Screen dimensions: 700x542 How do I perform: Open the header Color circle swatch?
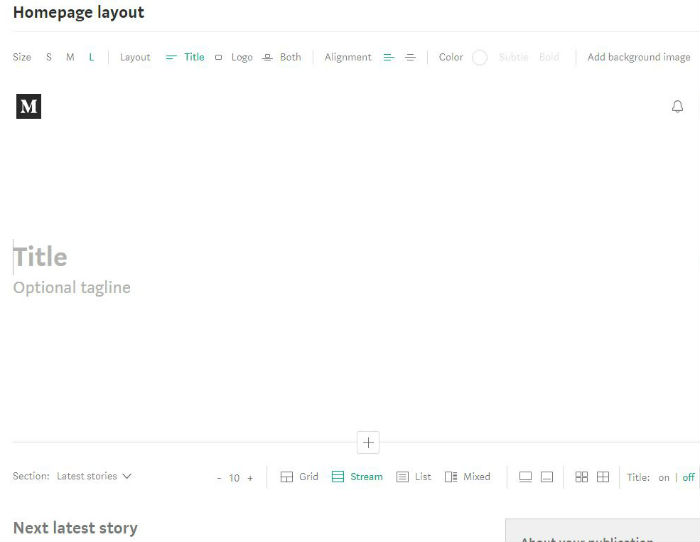(x=479, y=58)
